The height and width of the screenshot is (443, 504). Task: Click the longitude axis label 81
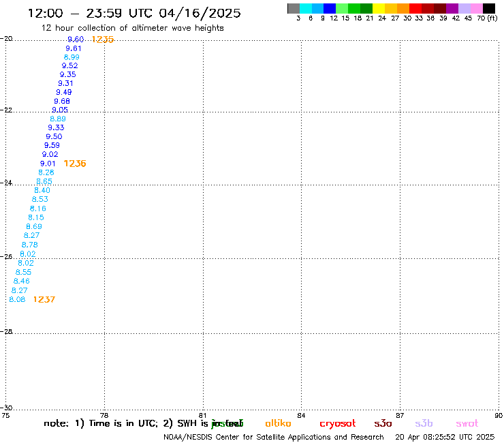(202, 415)
